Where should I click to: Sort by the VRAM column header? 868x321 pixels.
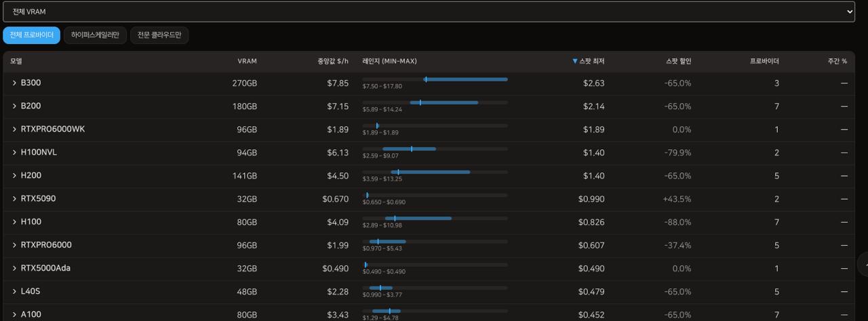(x=247, y=61)
